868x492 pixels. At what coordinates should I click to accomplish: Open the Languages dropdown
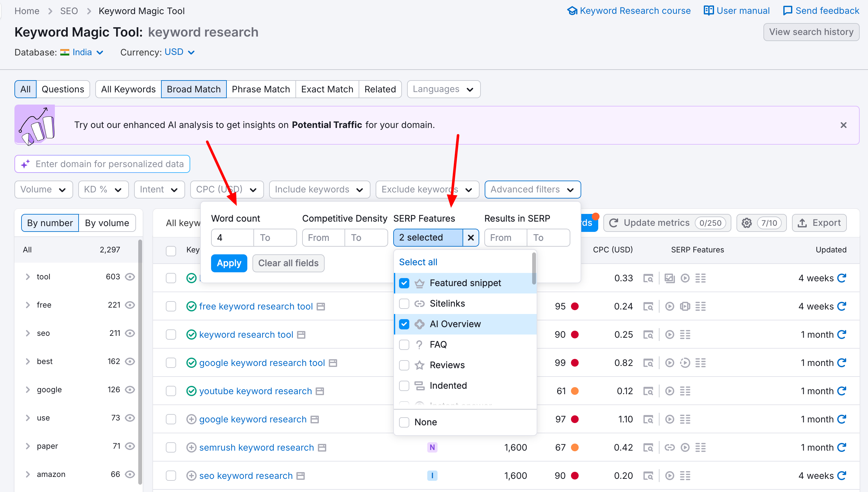click(x=443, y=89)
